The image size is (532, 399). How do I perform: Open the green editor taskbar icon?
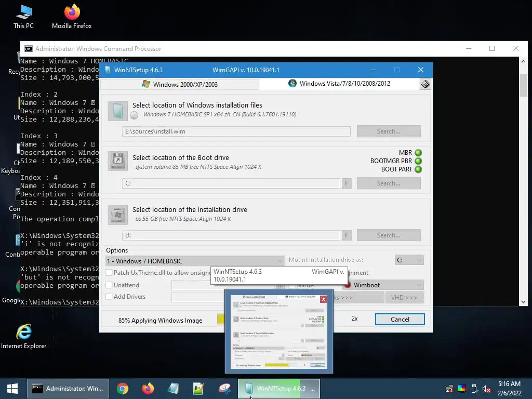[x=198, y=389]
